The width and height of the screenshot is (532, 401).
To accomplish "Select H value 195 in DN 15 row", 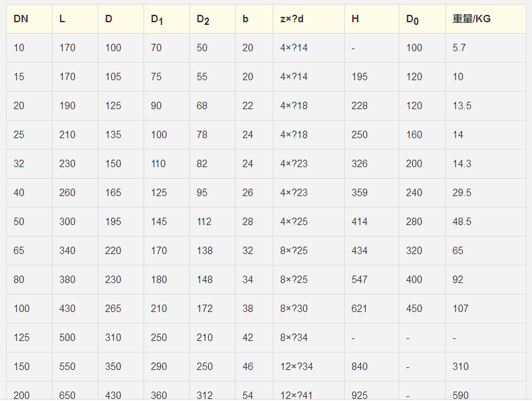I will coord(360,77).
